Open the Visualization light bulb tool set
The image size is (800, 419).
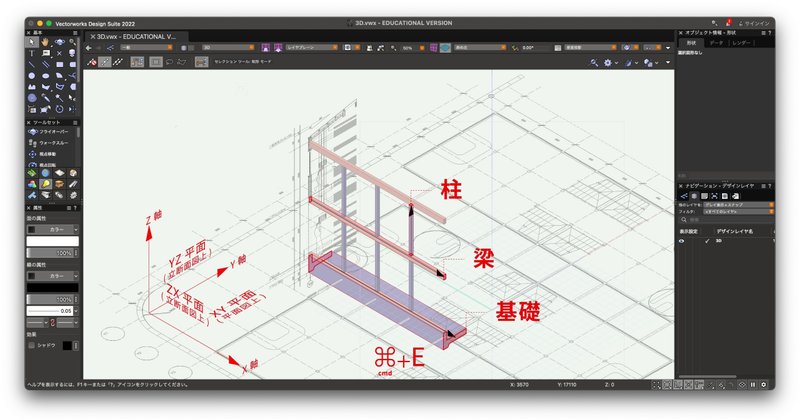coord(46,184)
